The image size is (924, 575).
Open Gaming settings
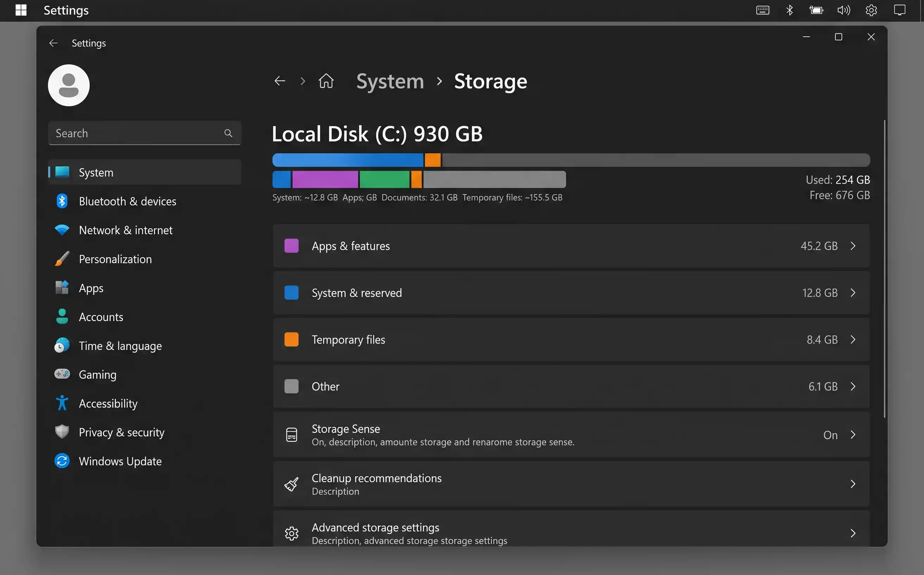pos(144,375)
